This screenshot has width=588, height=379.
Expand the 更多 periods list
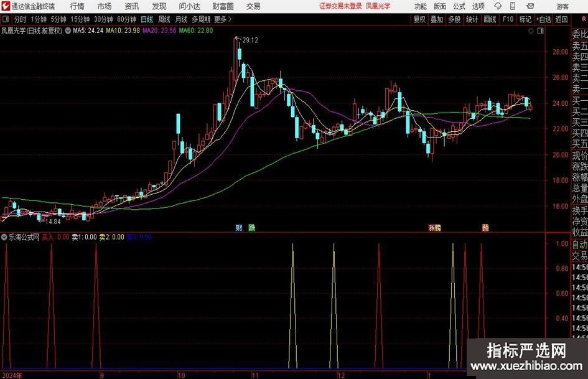coord(220,19)
